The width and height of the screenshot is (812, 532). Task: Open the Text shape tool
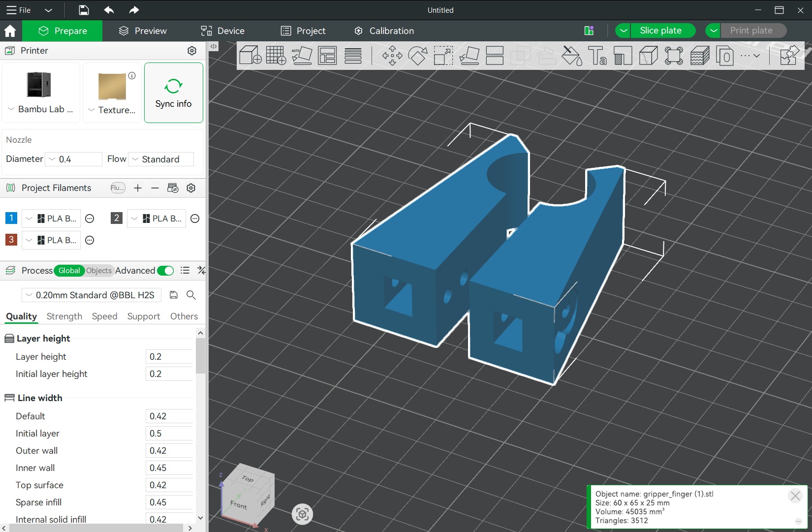597,56
